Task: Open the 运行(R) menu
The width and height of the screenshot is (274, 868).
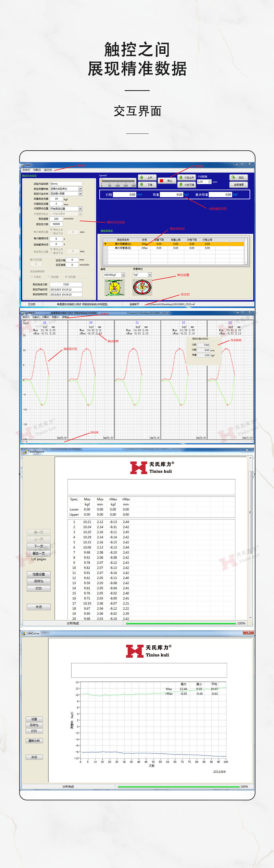Action: [x=48, y=170]
